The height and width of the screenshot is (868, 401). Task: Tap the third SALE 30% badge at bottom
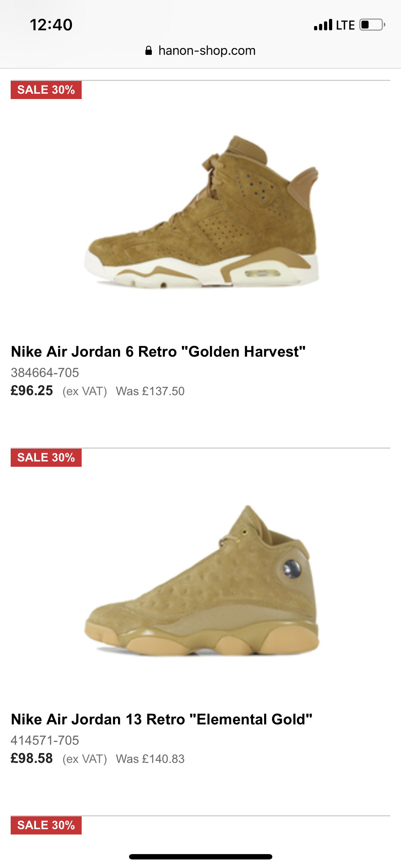46,825
